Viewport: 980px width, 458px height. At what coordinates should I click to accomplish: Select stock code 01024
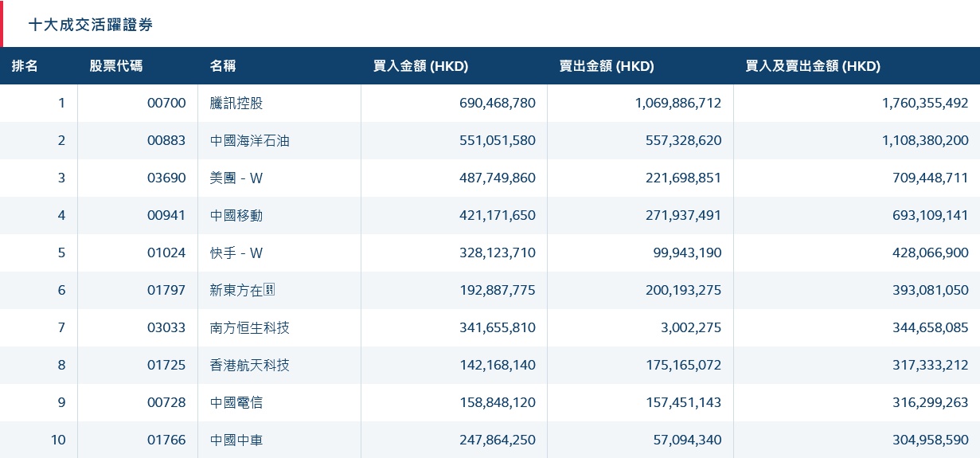point(166,252)
